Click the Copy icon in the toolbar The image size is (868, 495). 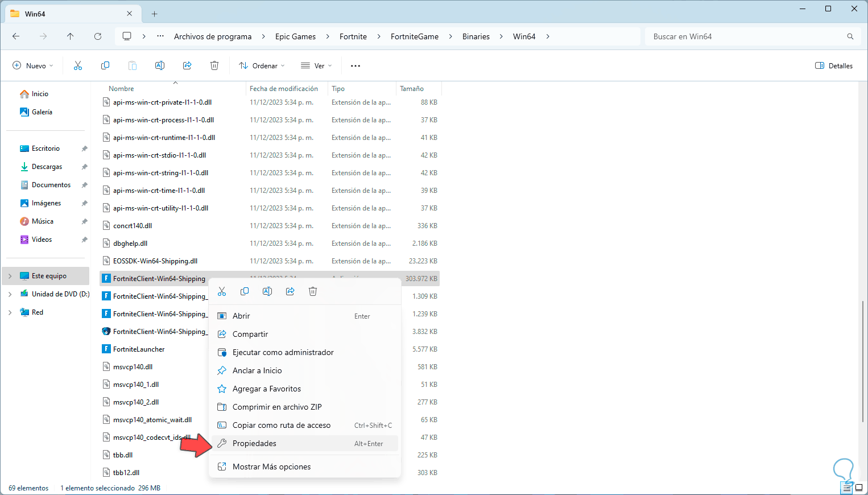pos(105,66)
